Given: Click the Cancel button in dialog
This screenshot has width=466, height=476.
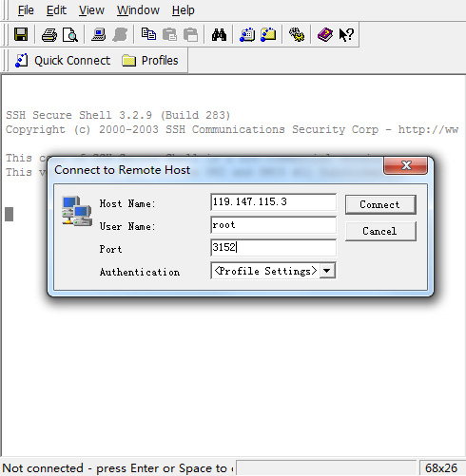Looking at the screenshot, I should 380,231.
